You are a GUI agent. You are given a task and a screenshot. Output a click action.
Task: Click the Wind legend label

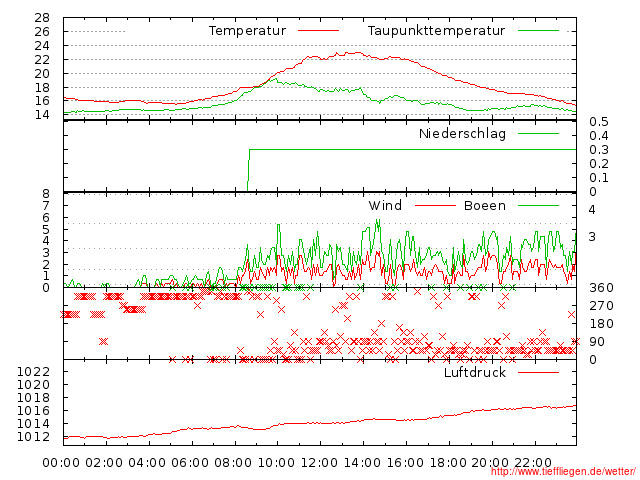tap(385, 205)
